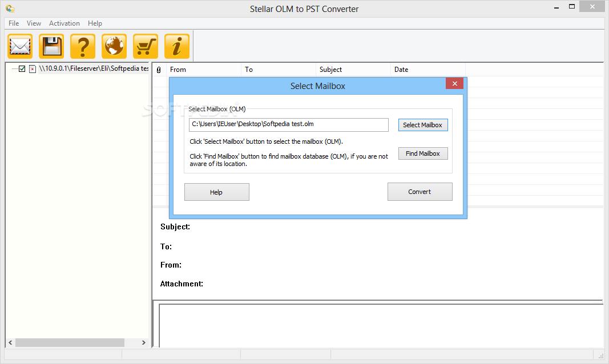Click tree panel scrollbar left arrow
This screenshot has height=364, width=609.
click(x=10, y=343)
